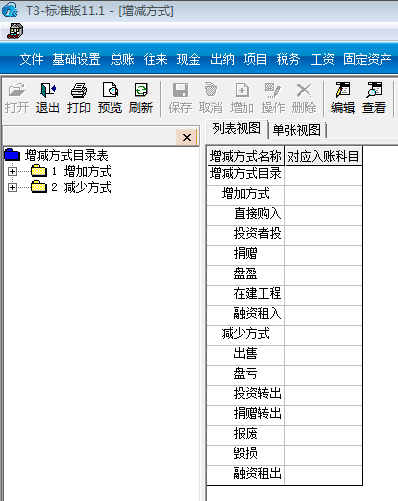398x501 pixels.
Task: Click the 对应入账科目 column header
Action: [x=323, y=156]
